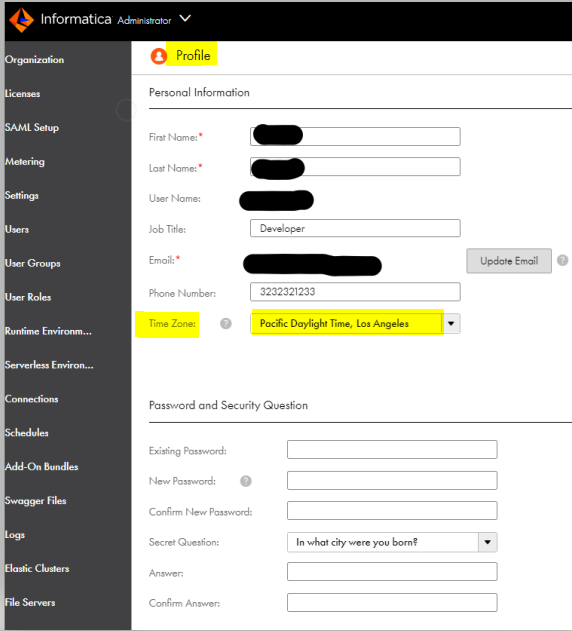Open the Connections page
This screenshot has width=572, height=631.
pos(31,399)
